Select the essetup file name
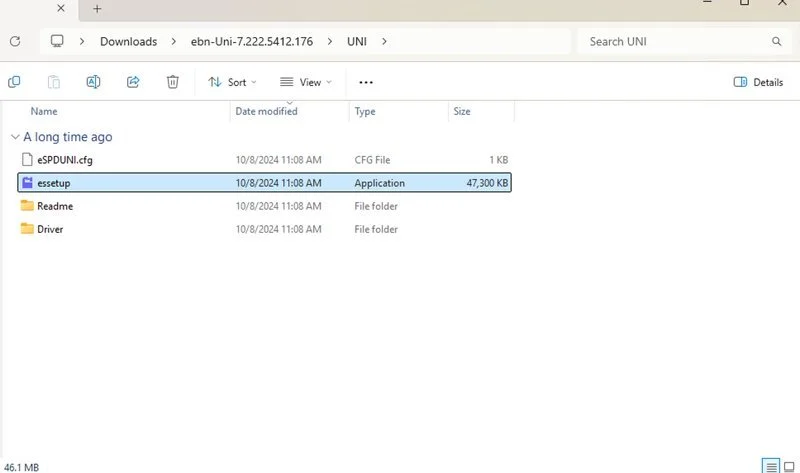 tap(54, 183)
